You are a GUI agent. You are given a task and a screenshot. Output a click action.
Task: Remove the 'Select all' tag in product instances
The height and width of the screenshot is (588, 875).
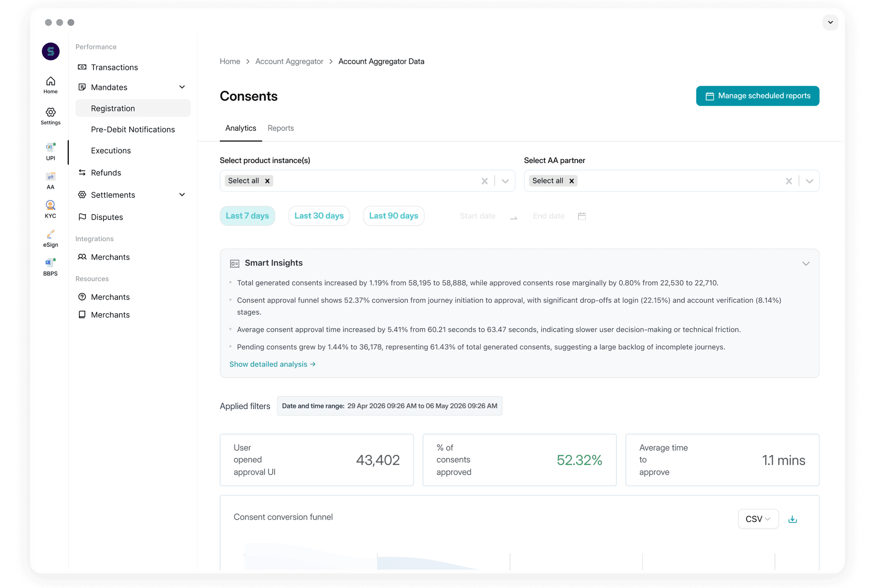(x=268, y=181)
